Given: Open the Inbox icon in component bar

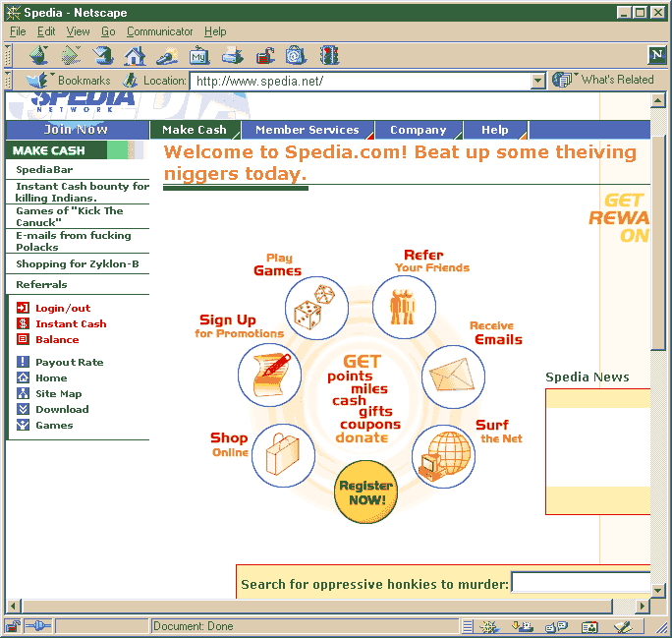Looking at the screenshot, I should (523, 627).
